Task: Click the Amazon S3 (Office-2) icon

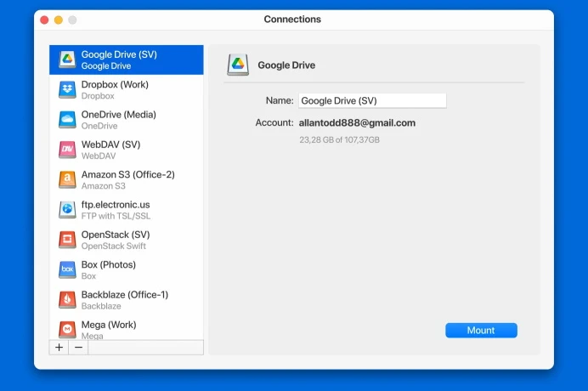Action: click(67, 179)
